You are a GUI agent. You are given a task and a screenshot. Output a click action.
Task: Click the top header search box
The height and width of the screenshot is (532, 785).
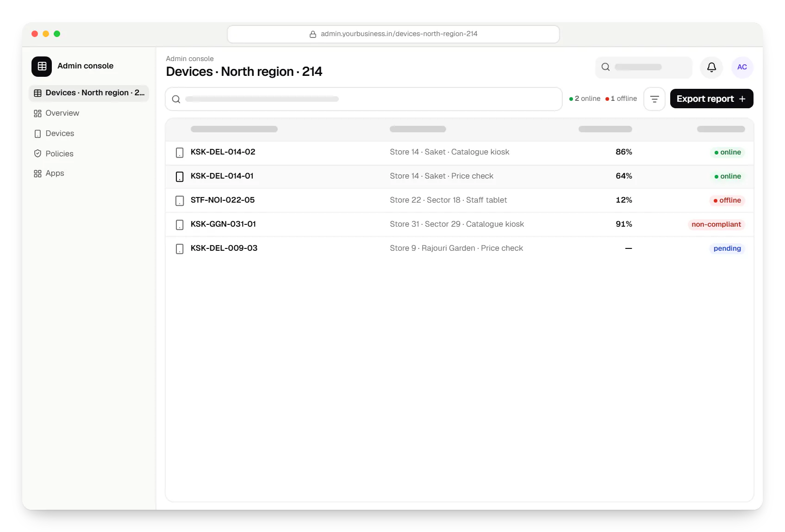[643, 67]
